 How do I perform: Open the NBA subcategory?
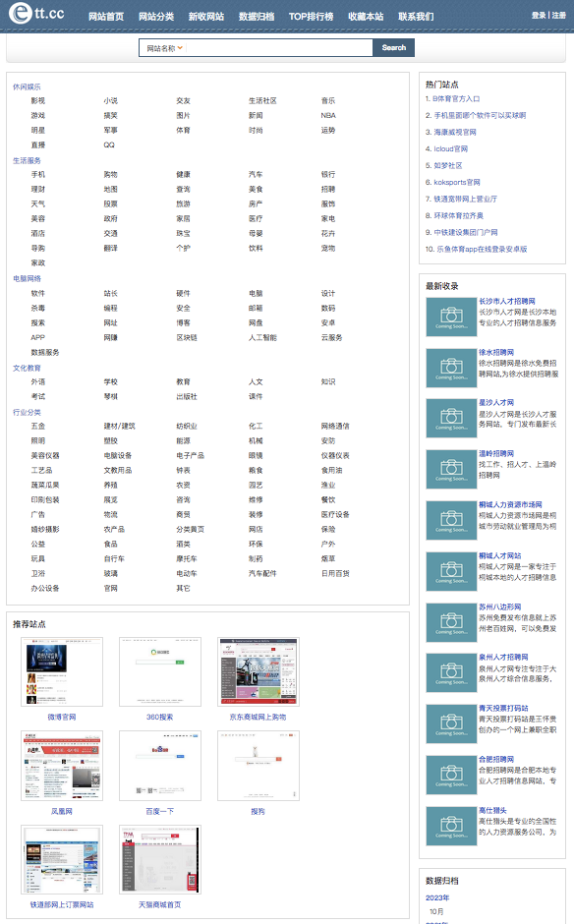pyautogui.click(x=328, y=116)
